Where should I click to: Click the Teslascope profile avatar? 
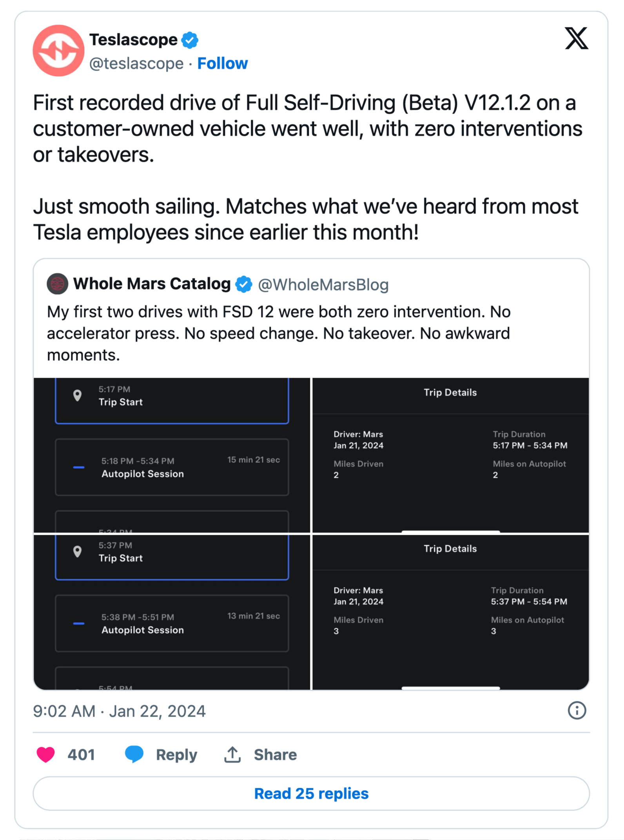[x=58, y=51]
